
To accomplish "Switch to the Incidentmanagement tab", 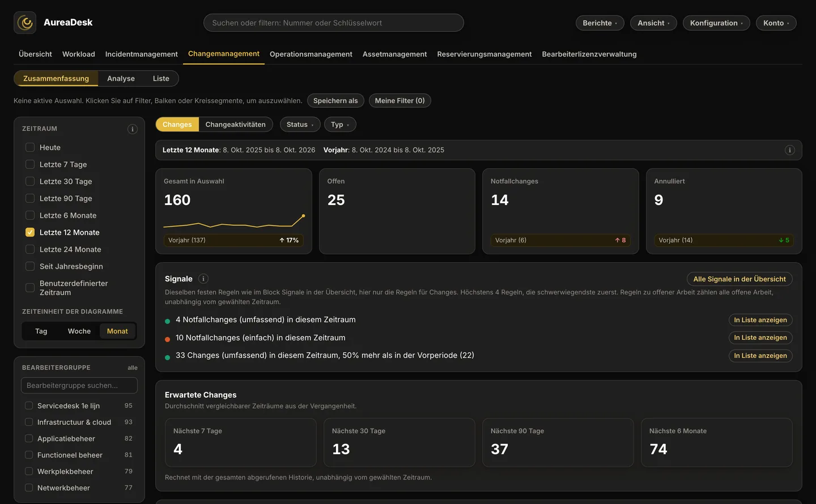I will pos(142,54).
